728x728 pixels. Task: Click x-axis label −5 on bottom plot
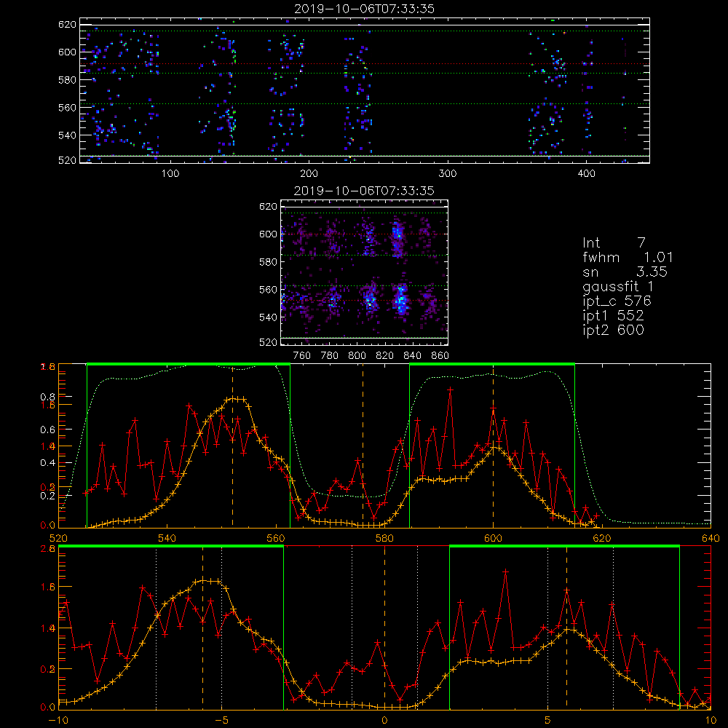coord(221,721)
